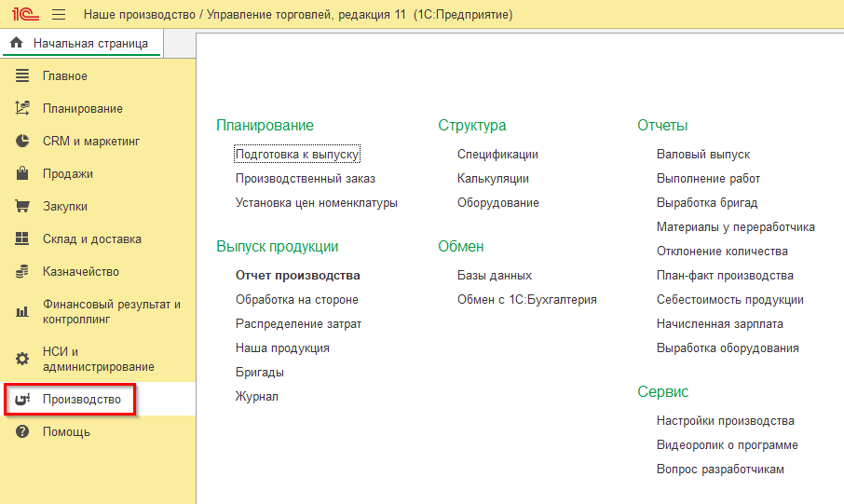
Task: Click the Казначейство coins icon
Action: point(23,272)
